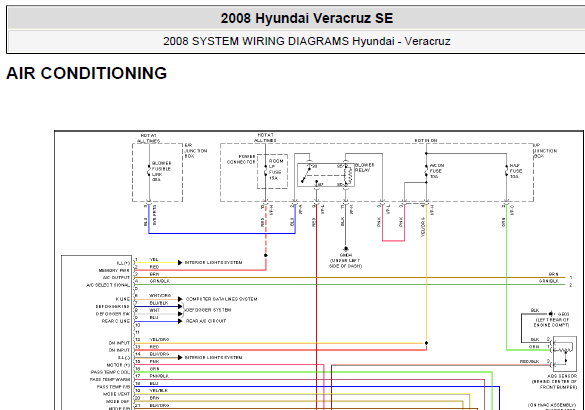Click the "BLOWER RELAY" label
This screenshot has width=585, height=410.
(365, 167)
